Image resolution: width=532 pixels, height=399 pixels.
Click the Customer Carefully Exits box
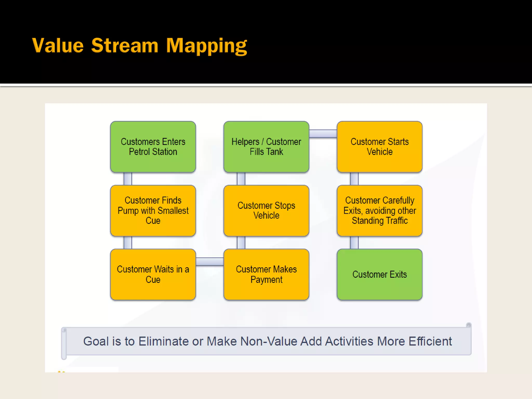tap(380, 210)
